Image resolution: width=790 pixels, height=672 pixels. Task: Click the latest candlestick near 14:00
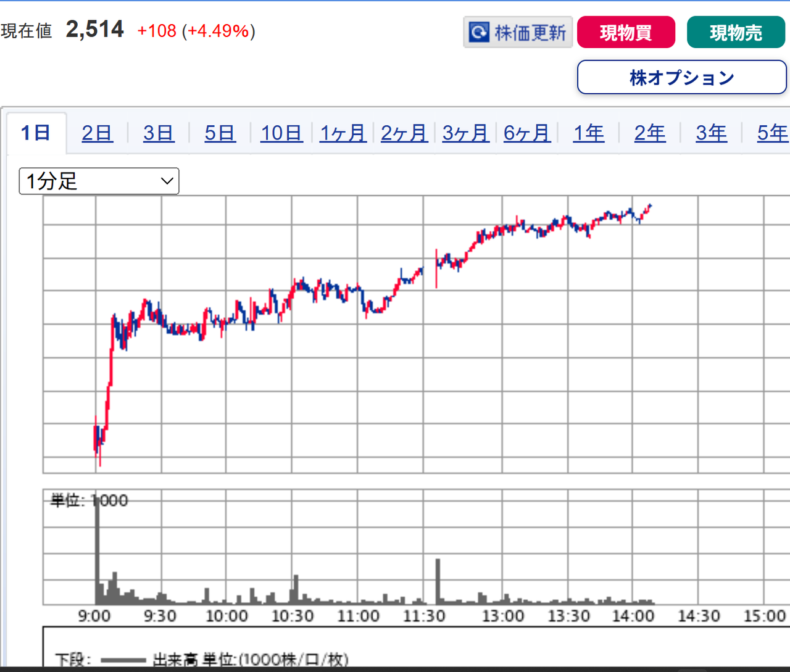(650, 206)
